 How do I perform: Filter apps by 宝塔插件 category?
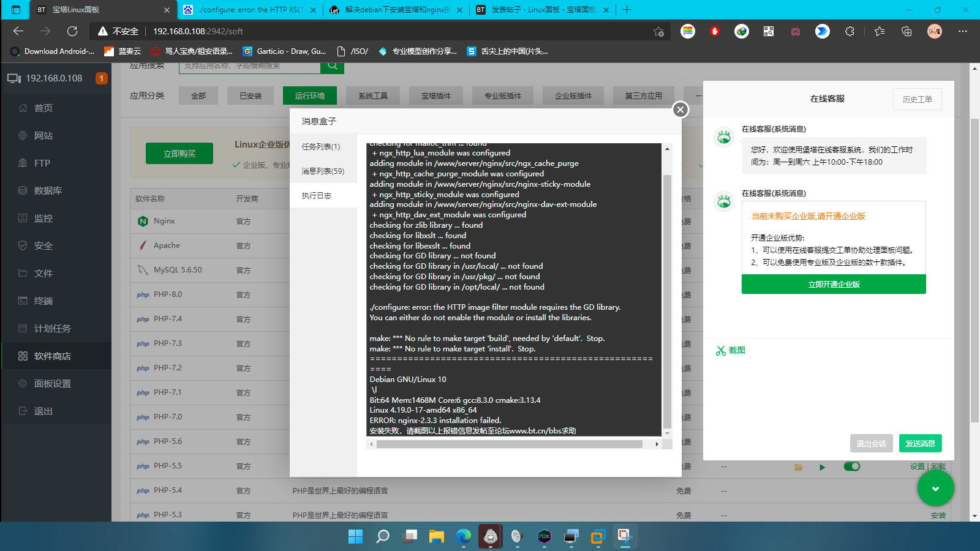tap(436, 96)
